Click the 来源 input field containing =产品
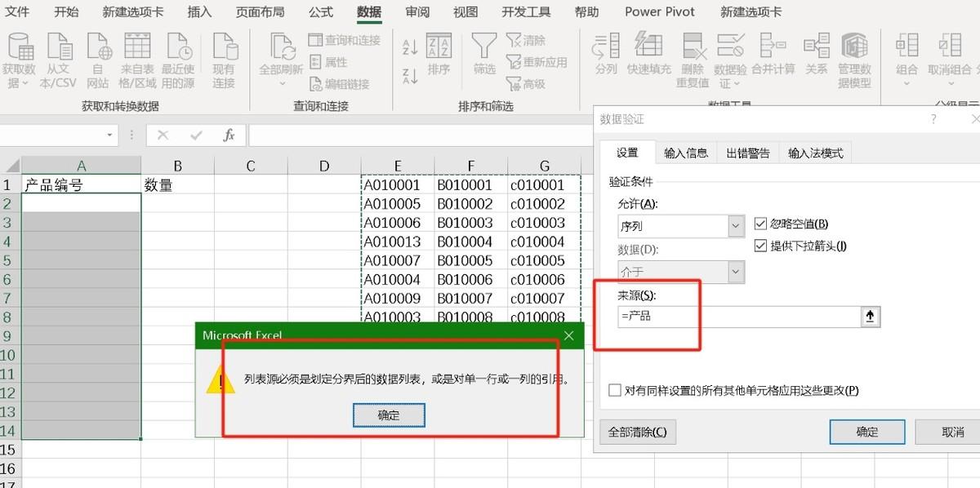This screenshot has height=488, width=980. (739, 317)
